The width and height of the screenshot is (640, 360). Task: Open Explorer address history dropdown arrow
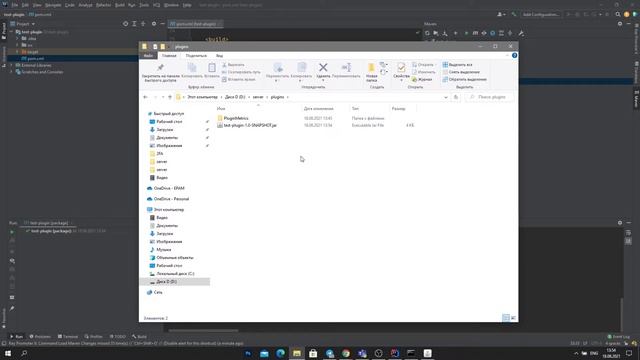pyautogui.click(x=445, y=97)
